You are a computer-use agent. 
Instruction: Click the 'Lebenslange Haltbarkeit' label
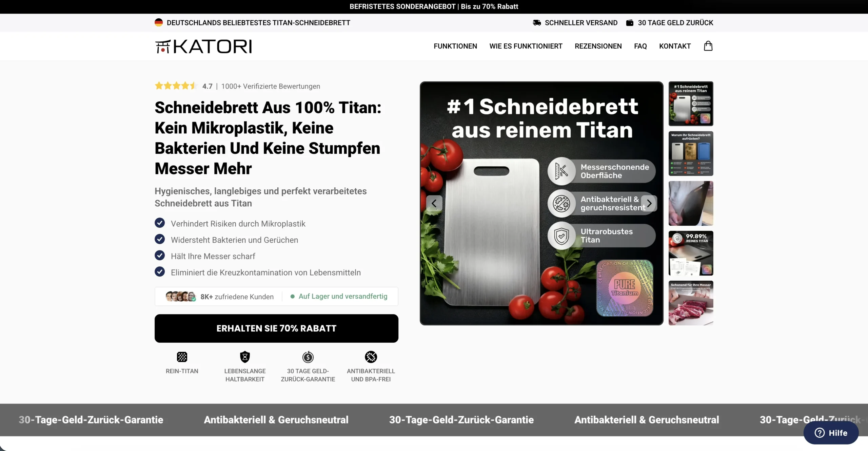point(245,375)
